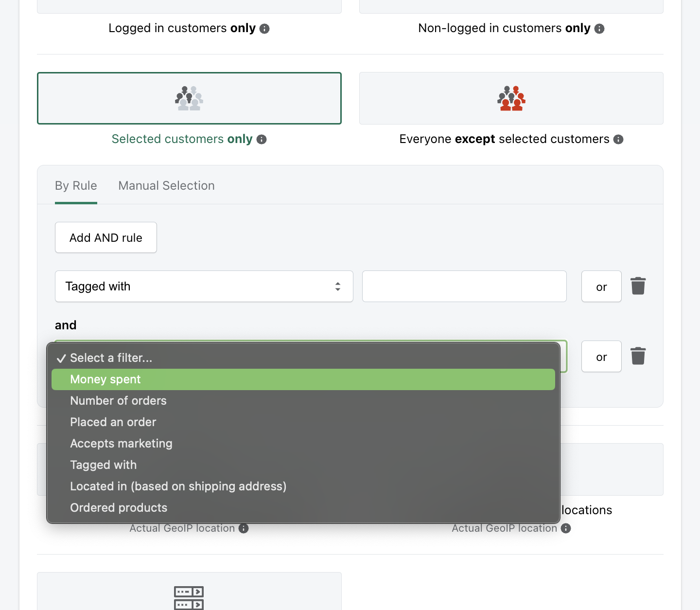Click the Non-logged in customers only label
This screenshot has height=610, width=700.
505,28
